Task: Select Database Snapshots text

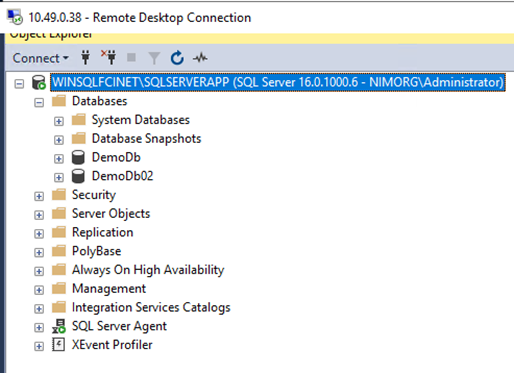Action: tap(147, 138)
